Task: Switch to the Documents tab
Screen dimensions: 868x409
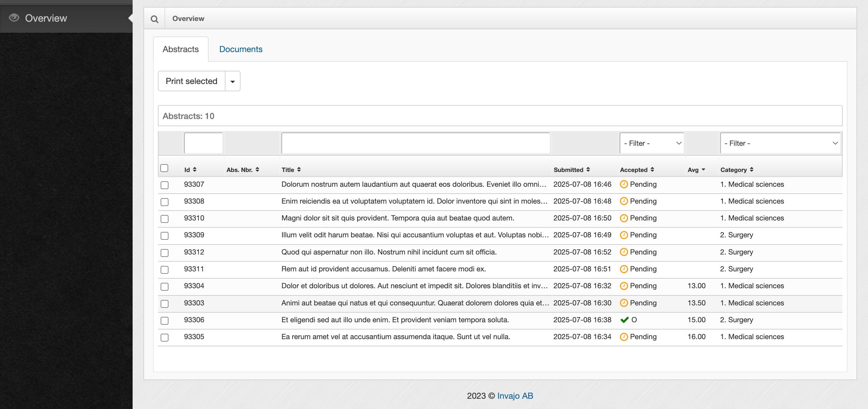Action: click(x=241, y=49)
